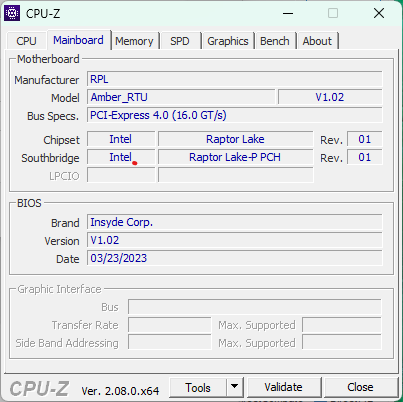Image resolution: width=403 pixels, height=402 pixels.
Task: Click the Validate button
Action: point(284,387)
